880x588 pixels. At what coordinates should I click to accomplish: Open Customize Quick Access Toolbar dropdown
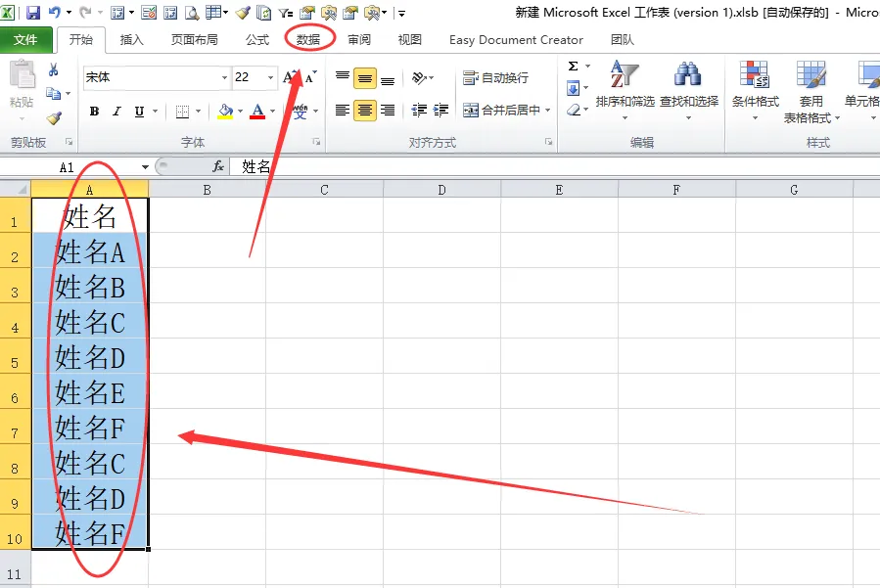pyautogui.click(x=401, y=13)
